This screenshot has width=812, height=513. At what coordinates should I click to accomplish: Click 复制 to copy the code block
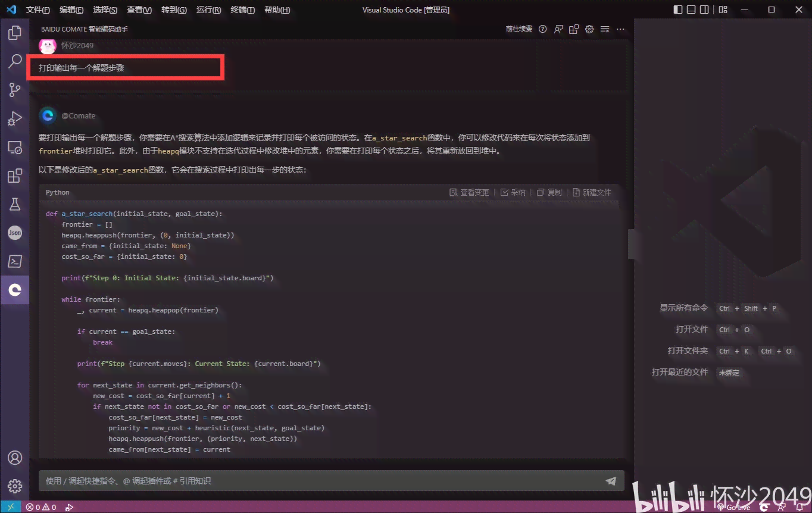click(x=549, y=192)
